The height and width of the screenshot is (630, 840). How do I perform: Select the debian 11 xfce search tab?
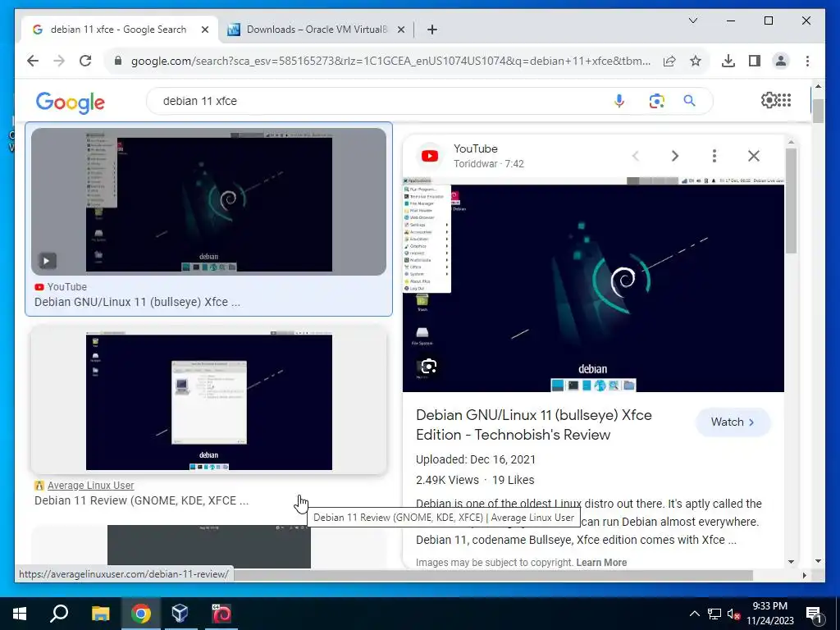118,30
